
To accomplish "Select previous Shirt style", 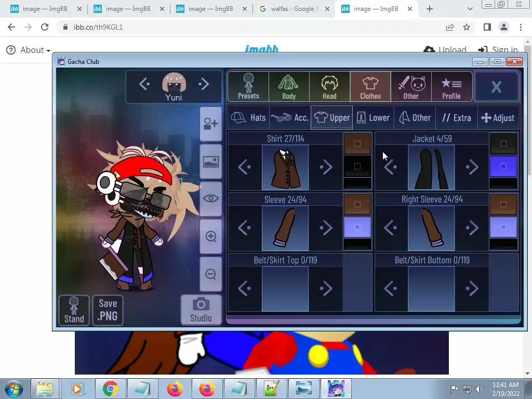I will tap(245, 167).
